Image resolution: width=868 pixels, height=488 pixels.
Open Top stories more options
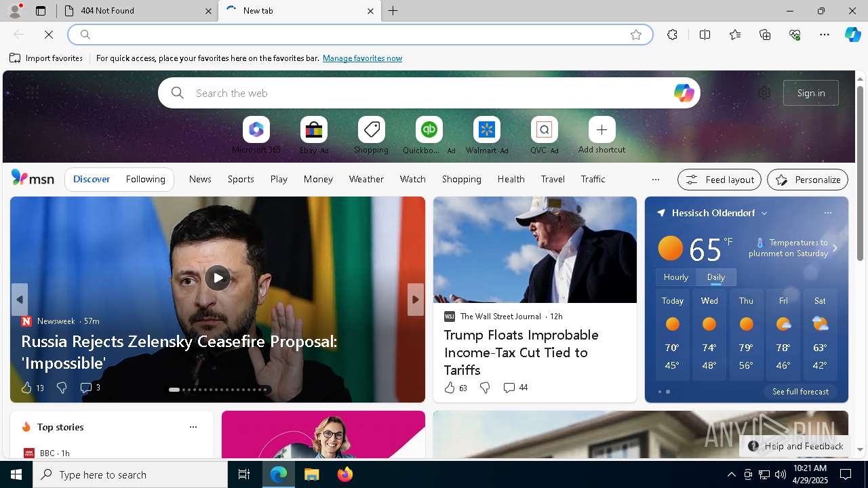(x=193, y=427)
